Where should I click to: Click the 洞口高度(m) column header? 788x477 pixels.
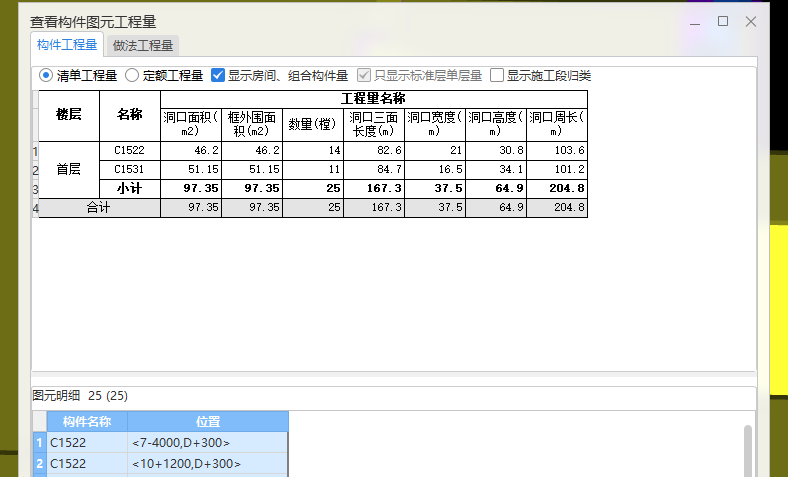tap(496, 125)
